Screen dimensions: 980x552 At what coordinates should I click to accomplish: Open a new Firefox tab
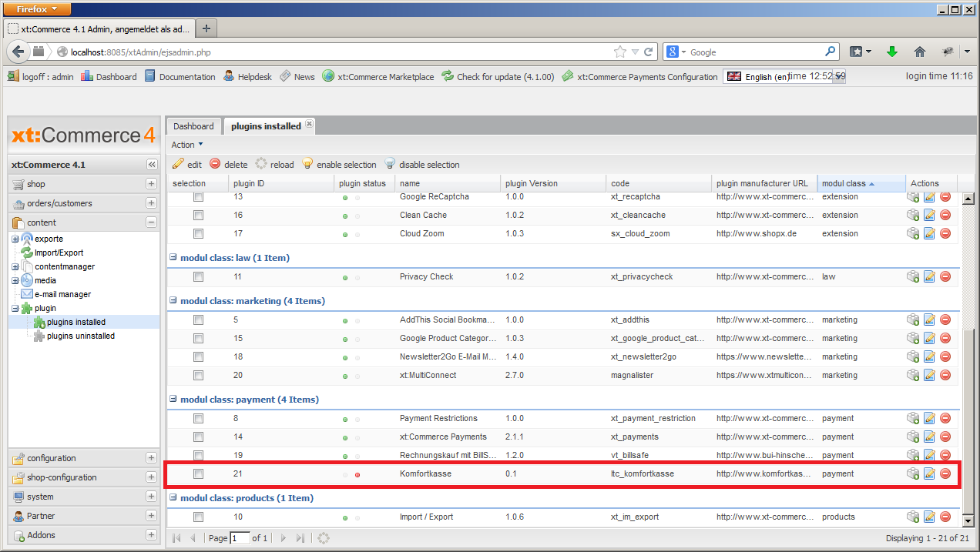[x=206, y=28]
